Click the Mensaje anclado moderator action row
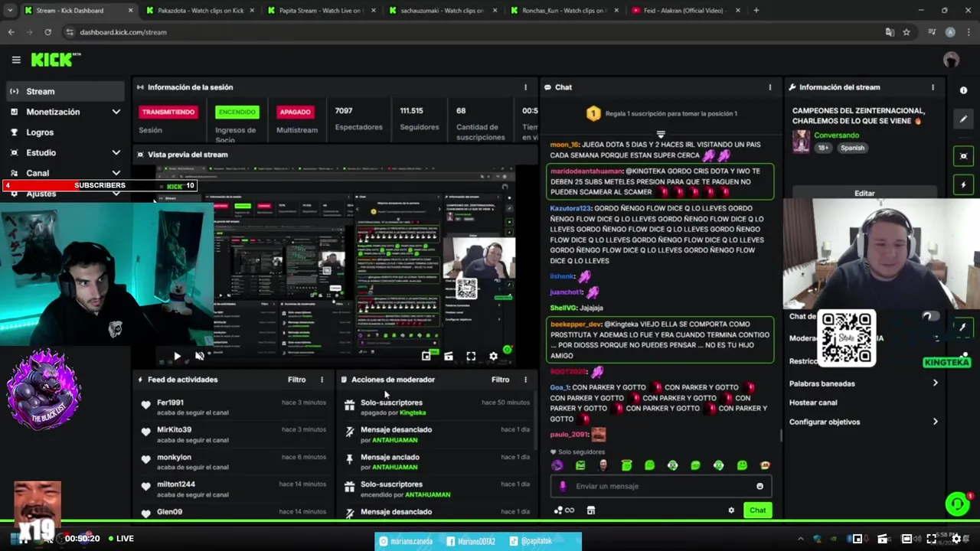 pos(439,461)
